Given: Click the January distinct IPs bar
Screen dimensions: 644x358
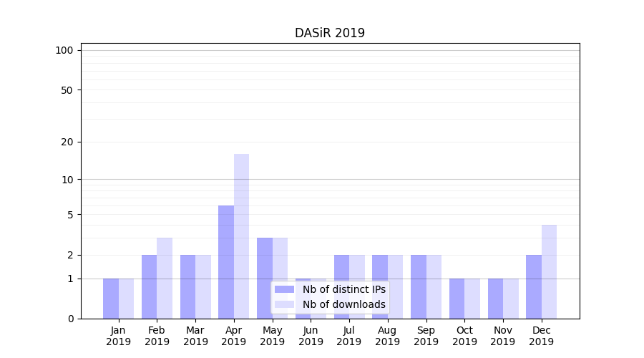Looking at the screenshot, I should point(111,299).
